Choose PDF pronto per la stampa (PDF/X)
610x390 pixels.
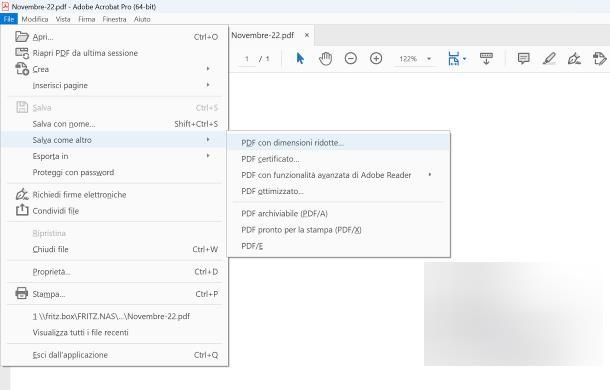pyautogui.click(x=338, y=230)
